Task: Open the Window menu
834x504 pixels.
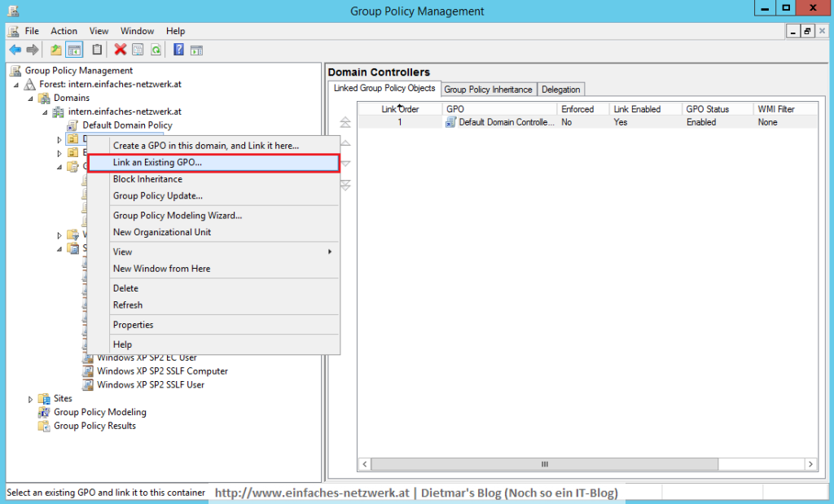Action: [137, 31]
